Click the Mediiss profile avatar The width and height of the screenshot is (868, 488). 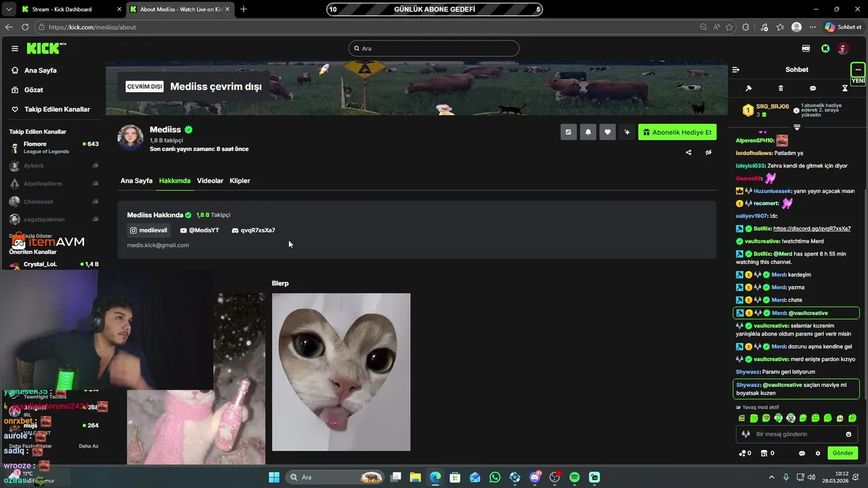tap(130, 137)
